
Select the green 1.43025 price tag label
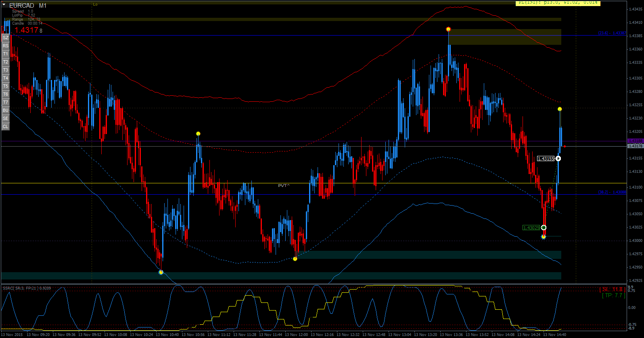pyautogui.click(x=531, y=228)
